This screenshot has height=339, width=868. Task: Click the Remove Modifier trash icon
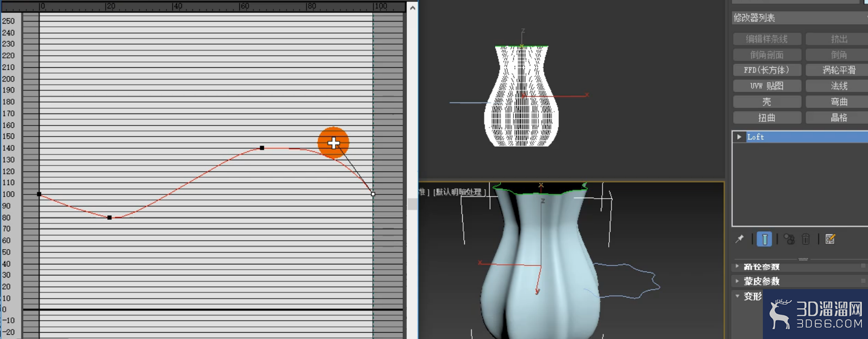pyautogui.click(x=805, y=239)
